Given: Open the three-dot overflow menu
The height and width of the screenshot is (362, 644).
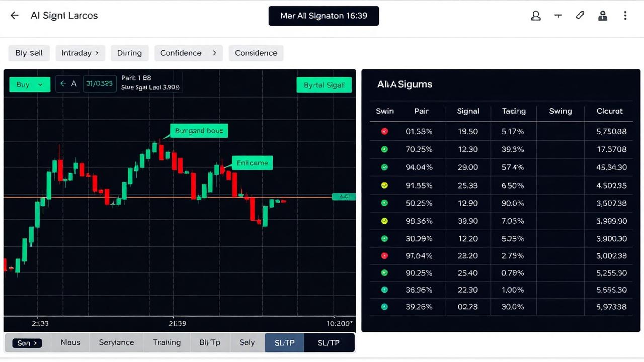Looking at the screenshot, I should (x=625, y=16).
